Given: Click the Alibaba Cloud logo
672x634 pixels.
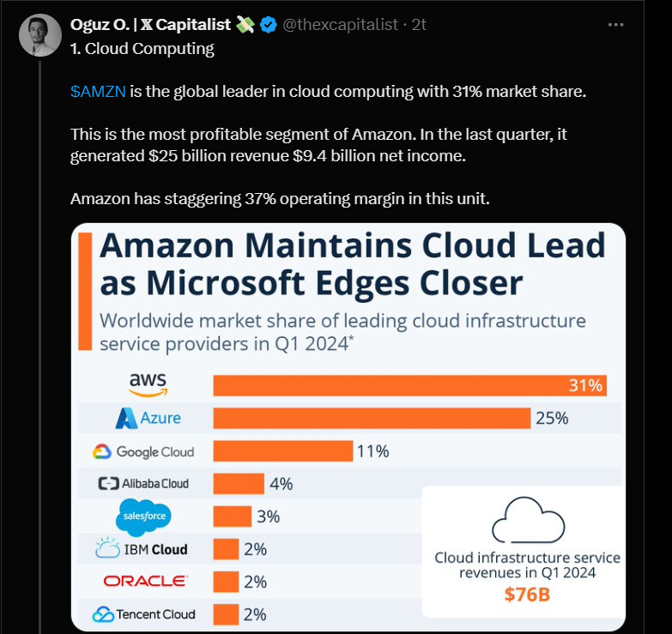Looking at the screenshot, I should tap(143, 484).
